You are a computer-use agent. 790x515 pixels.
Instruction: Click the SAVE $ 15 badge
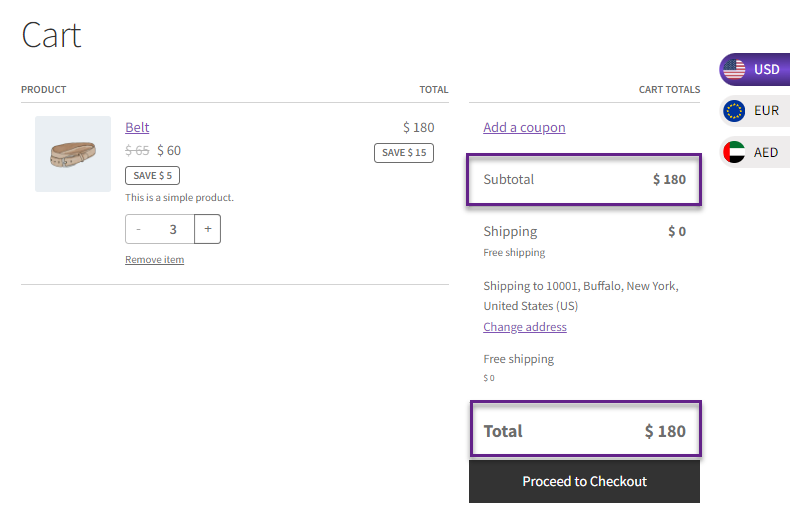click(x=404, y=153)
